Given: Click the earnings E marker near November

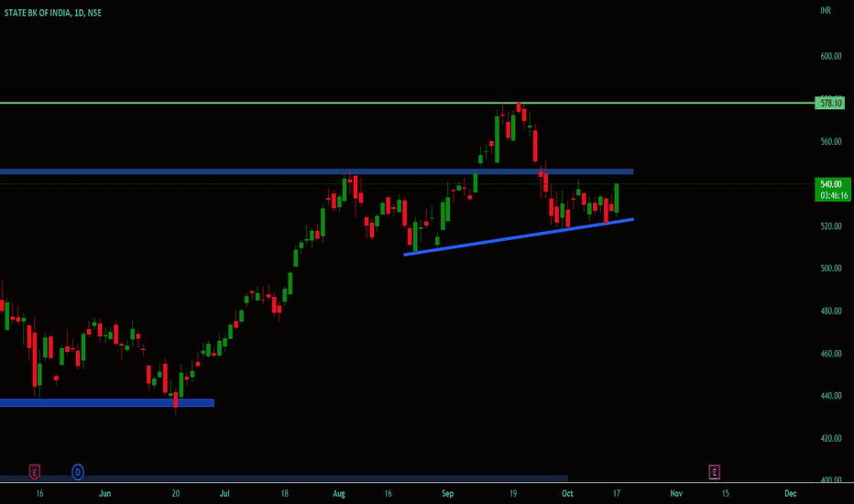Looking at the screenshot, I should pos(714,472).
